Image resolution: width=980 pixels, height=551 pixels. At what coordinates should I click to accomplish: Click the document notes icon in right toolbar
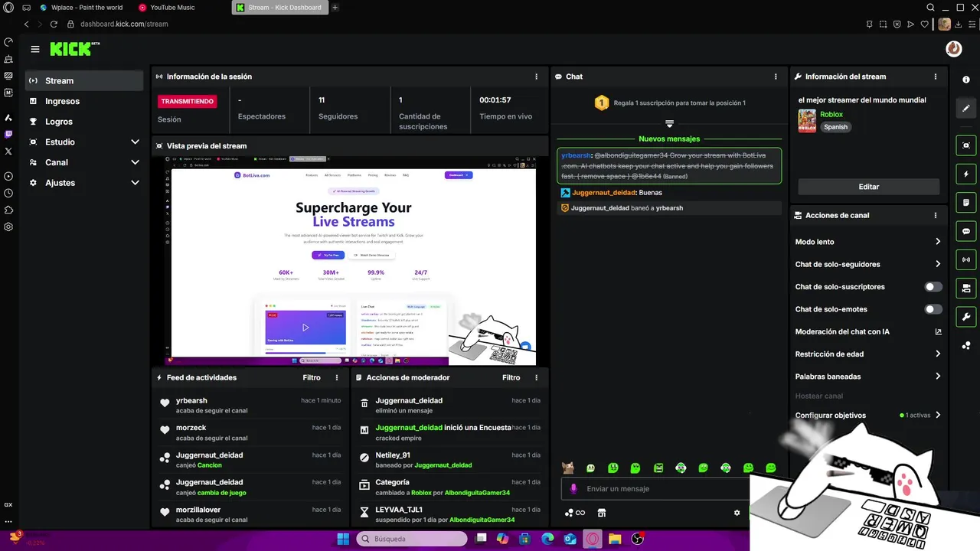[966, 203]
